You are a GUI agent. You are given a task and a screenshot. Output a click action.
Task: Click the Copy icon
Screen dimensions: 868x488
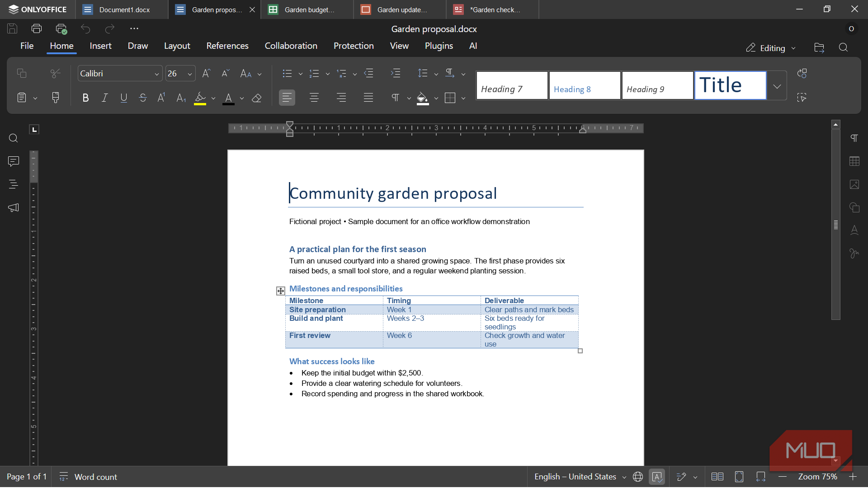[x=21, y=73]
